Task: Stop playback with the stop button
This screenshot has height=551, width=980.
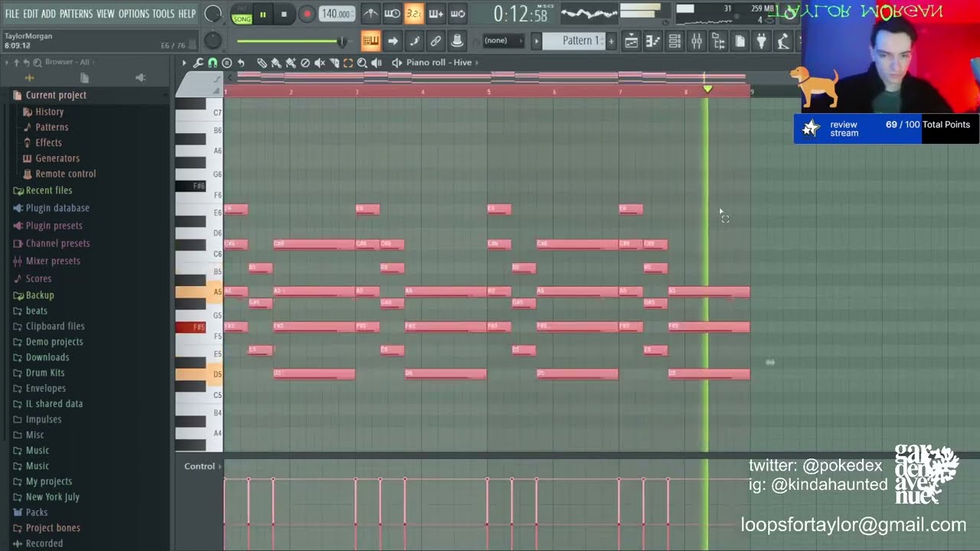Action: pos(284,15)
